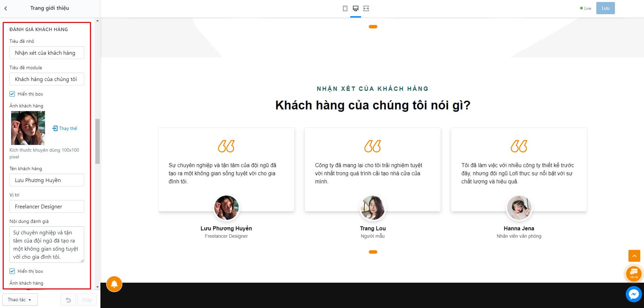Click the sidebar scroll up arrow
Viewport: 644px width, 308px height.
97,21
